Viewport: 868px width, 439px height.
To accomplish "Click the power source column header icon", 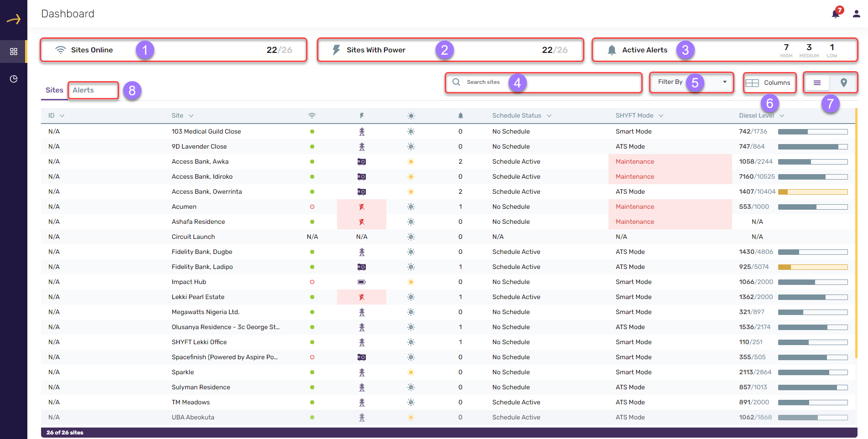I will [x=361, y=116].
